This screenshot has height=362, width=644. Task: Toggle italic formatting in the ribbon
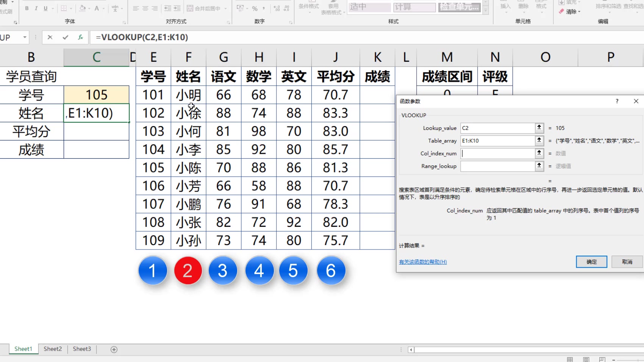click(x=36, y=8)
